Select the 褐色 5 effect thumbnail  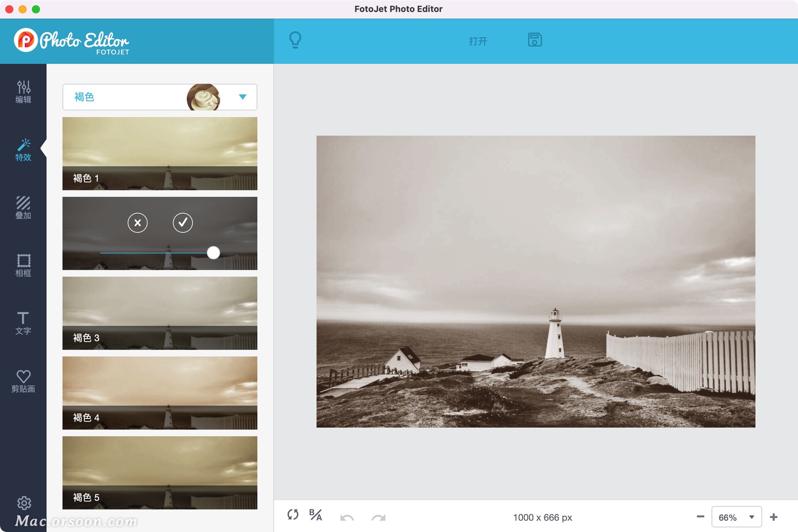(x=160, y=473)
